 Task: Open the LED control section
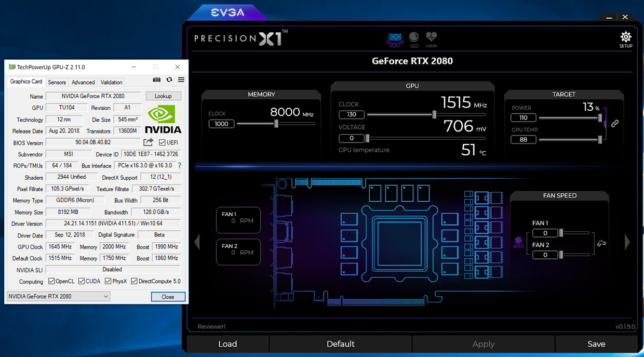point(414,40)
